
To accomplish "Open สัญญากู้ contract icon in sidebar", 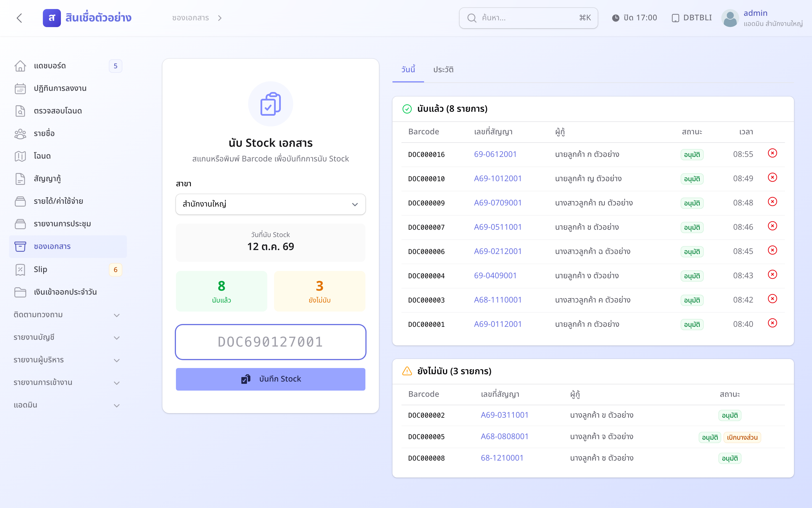I will point(20,179).
